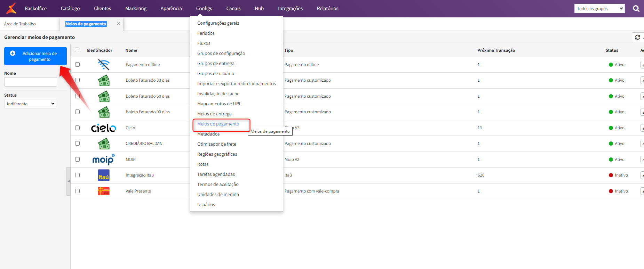
Task: Open the search magnifier icon
Action: 636,9
